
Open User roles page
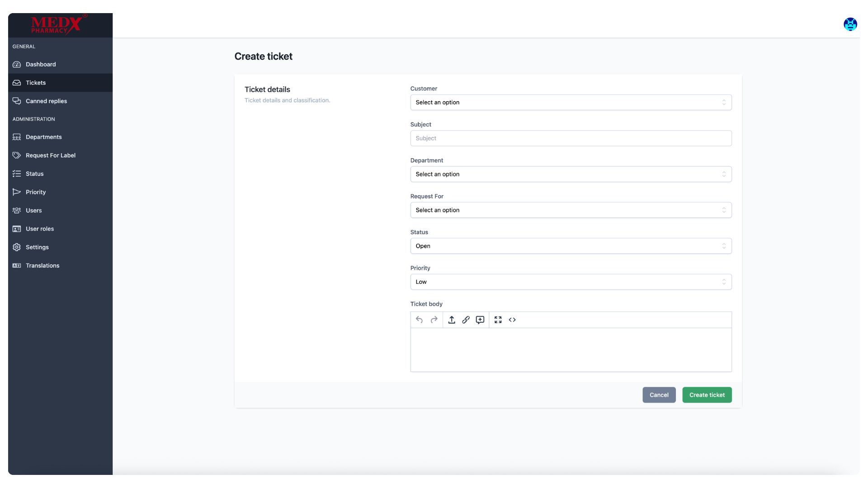coord(60,229)
